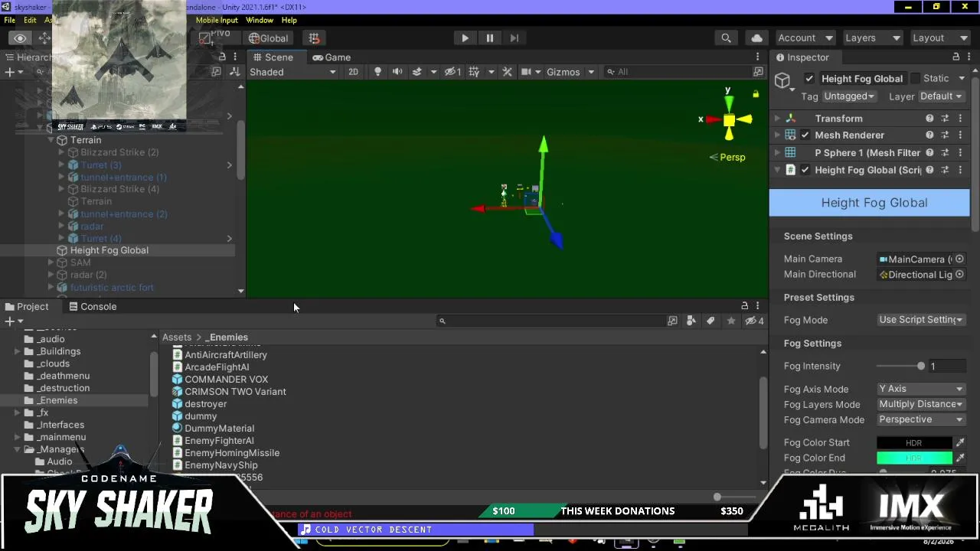Select the EnemyFighterAI script asset
980x551 pixels.
219,441
